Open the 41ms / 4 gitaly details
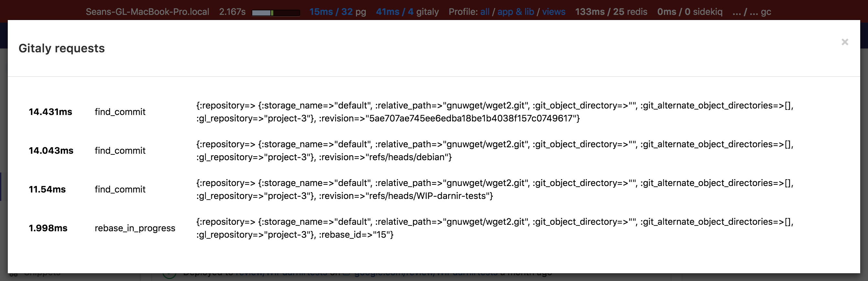 pyautogui.click(x=395, y=12)
